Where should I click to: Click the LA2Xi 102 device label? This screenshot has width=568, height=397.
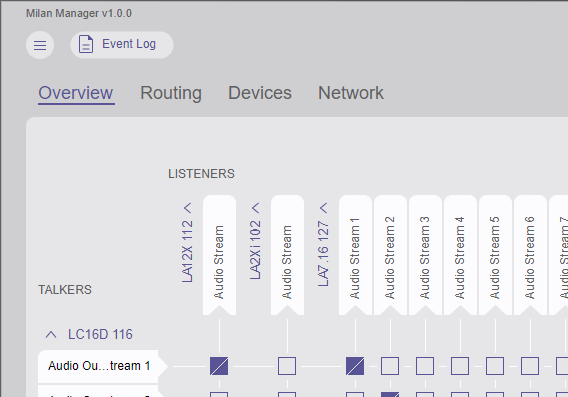coord(255,250)
